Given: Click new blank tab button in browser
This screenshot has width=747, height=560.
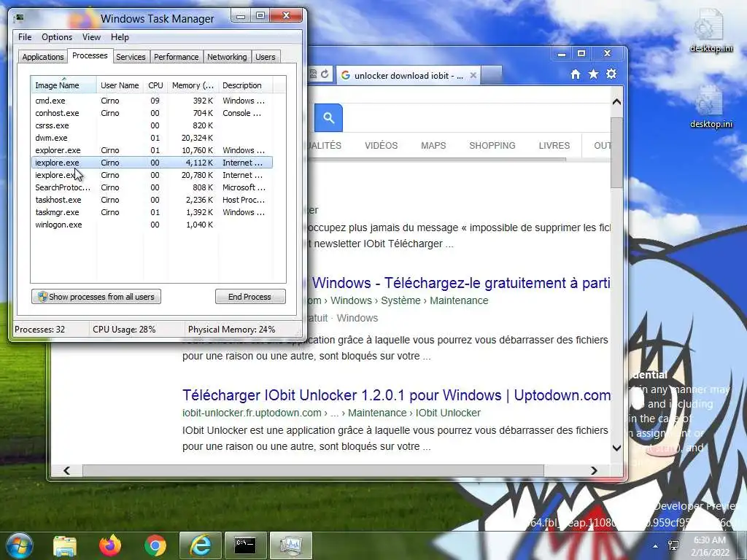Looking at the screenshot, I should 492,75.
